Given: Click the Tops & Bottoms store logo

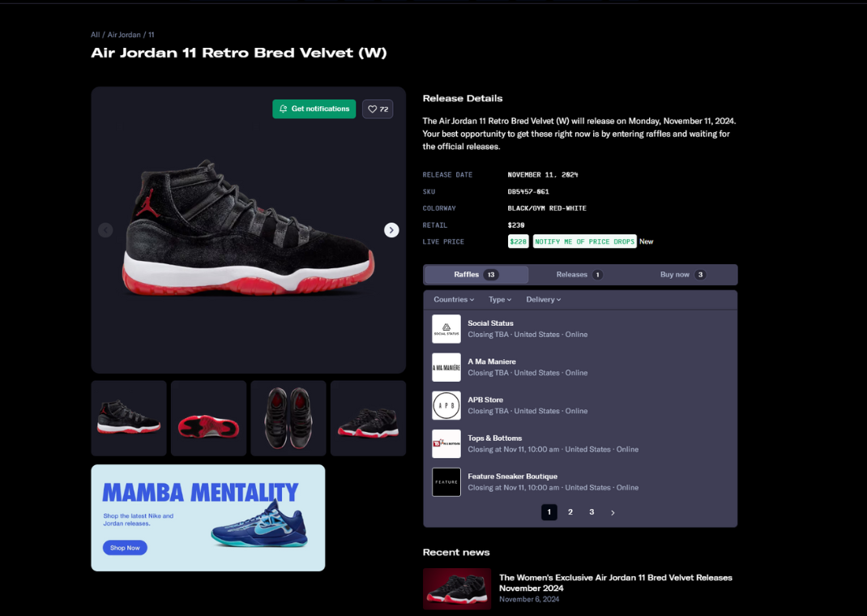Looking at the screenshot, I should [446, 443].
